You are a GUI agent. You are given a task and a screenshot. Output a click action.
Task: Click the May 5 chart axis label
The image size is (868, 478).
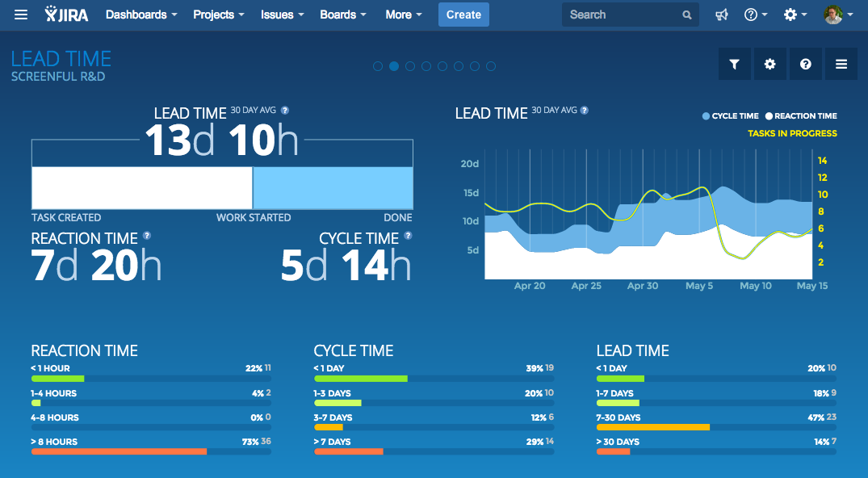click(x=699, y=286)
